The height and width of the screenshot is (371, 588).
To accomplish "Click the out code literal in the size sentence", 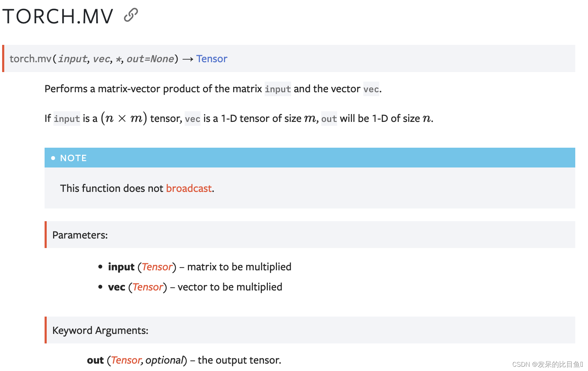I will tap(329, 119).
